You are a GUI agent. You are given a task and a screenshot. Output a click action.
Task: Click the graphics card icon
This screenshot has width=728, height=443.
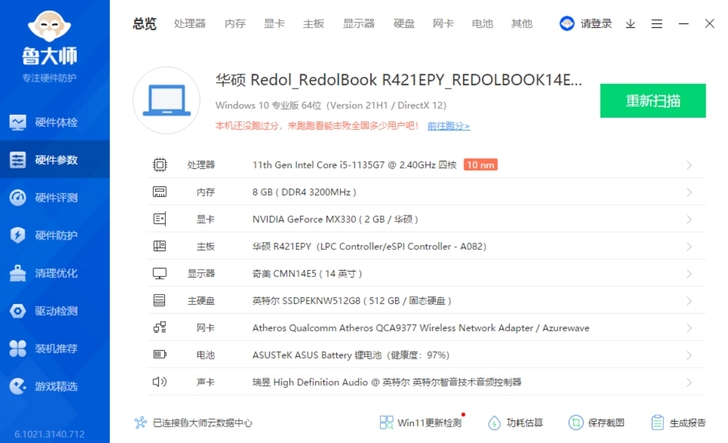pyautogui.click(x=160, y=219)
